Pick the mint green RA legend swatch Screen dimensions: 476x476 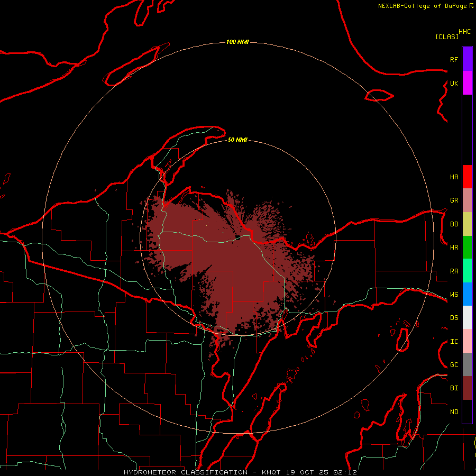(x=467, y=271)
